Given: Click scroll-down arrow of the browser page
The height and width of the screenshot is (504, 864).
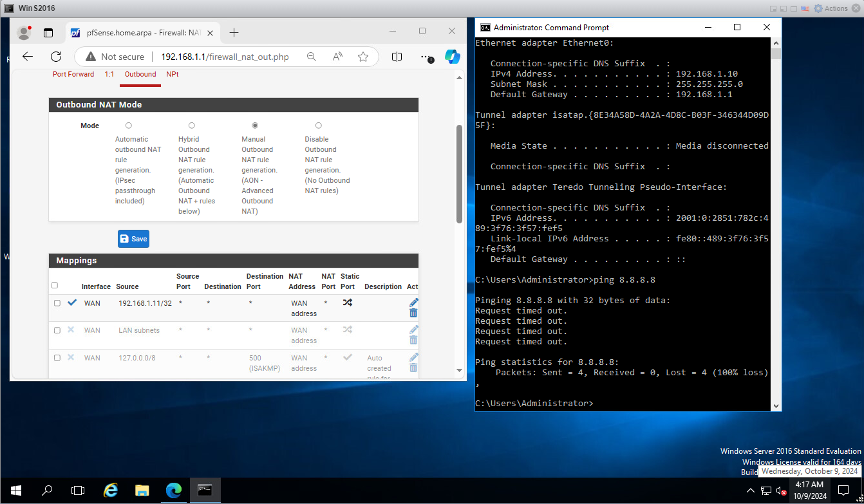Looking at the screenshot, I should coord(459,370).
